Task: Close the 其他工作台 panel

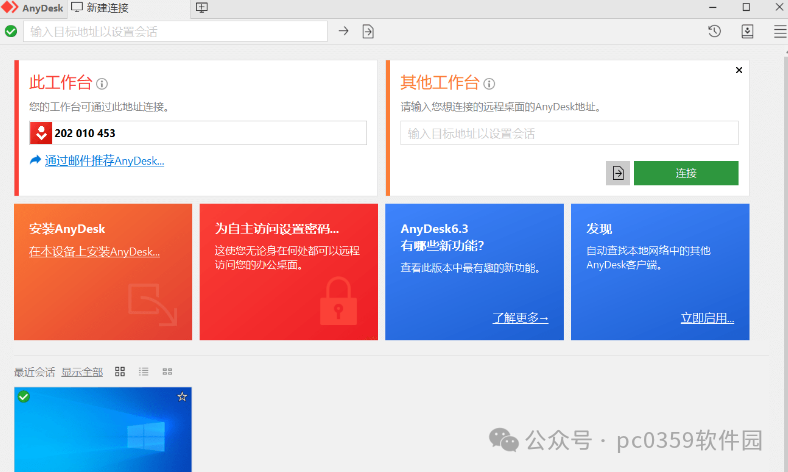Action: pos(739,70)
